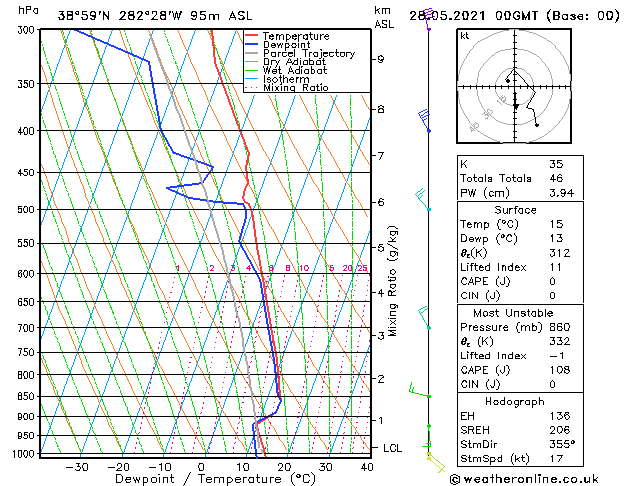This screenshot has width=629, height=486.
Task: Click the teal wind barb near 700 hPa
Action: 424,318
